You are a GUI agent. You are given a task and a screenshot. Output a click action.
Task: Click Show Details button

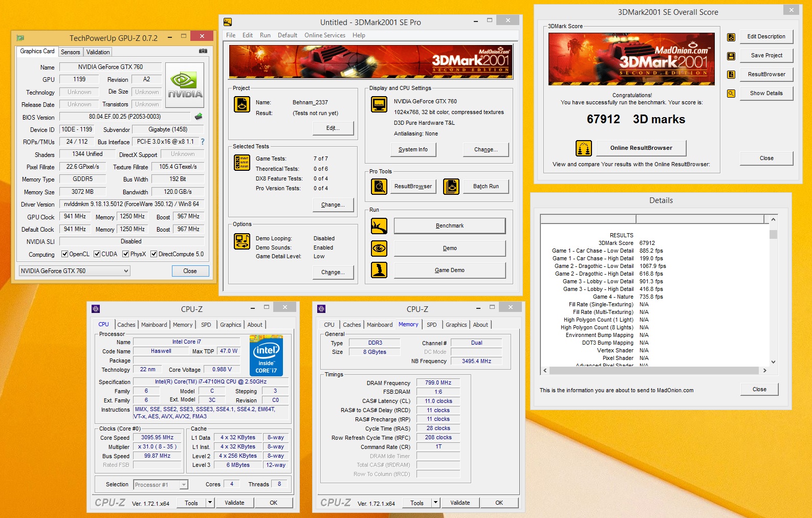pos(766,94)
